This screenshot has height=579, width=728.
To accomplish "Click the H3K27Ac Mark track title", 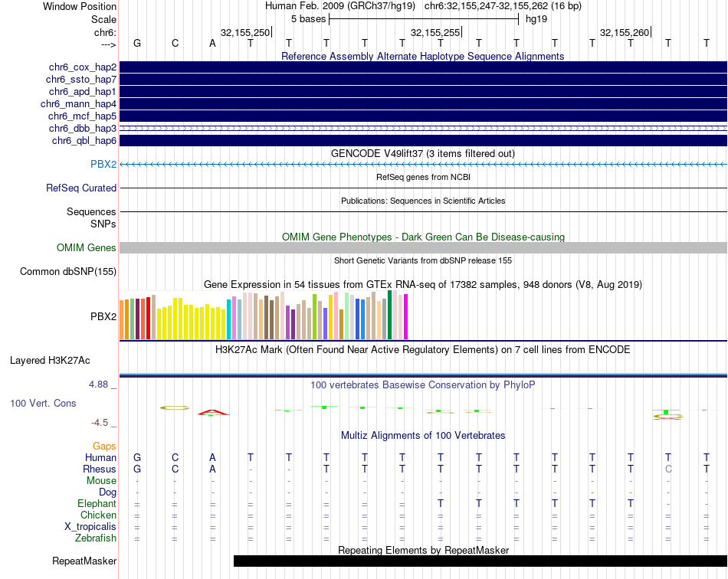I will [x=423, y=349].
